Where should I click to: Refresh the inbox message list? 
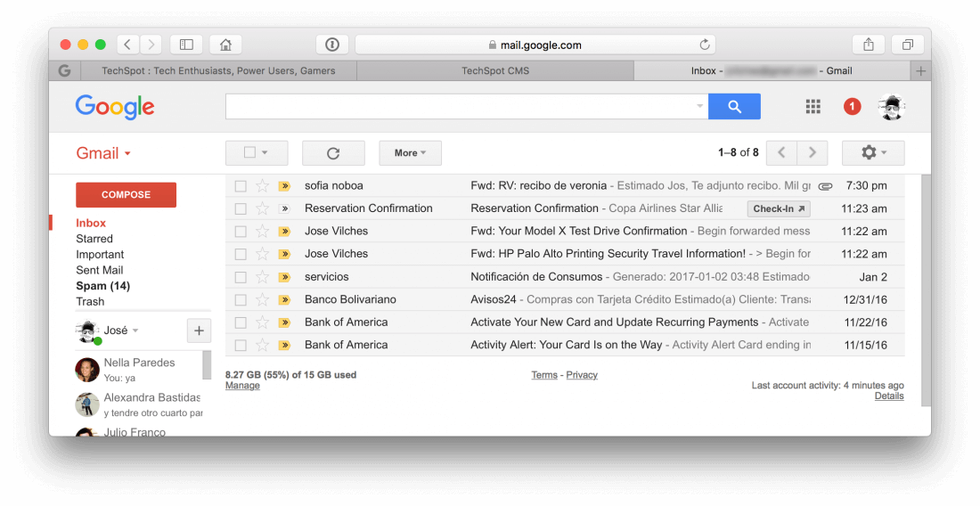coord(333,153)
